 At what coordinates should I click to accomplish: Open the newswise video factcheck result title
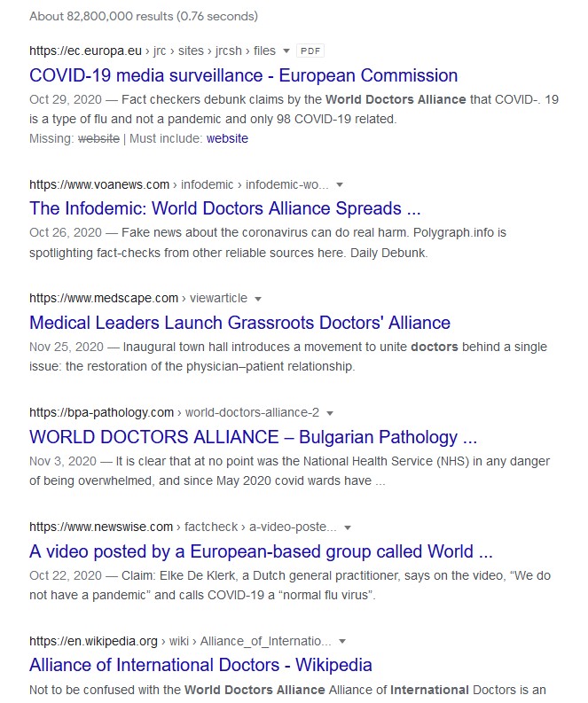261,551
